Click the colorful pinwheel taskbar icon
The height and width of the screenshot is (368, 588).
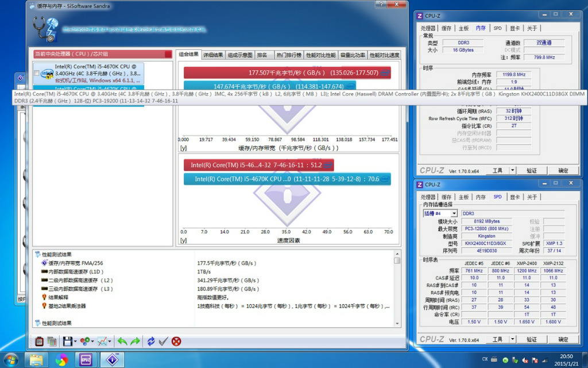click(61, 360)
